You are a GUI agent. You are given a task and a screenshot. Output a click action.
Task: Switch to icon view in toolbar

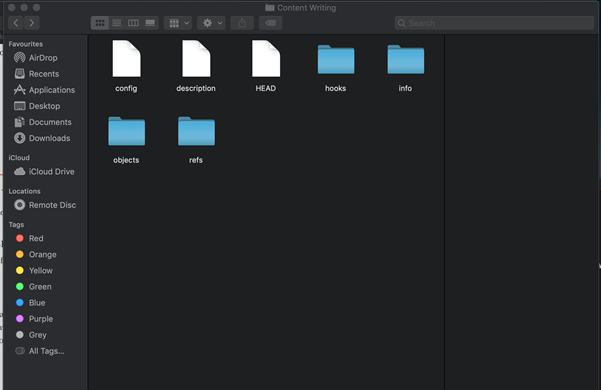[x=100, y=23]
